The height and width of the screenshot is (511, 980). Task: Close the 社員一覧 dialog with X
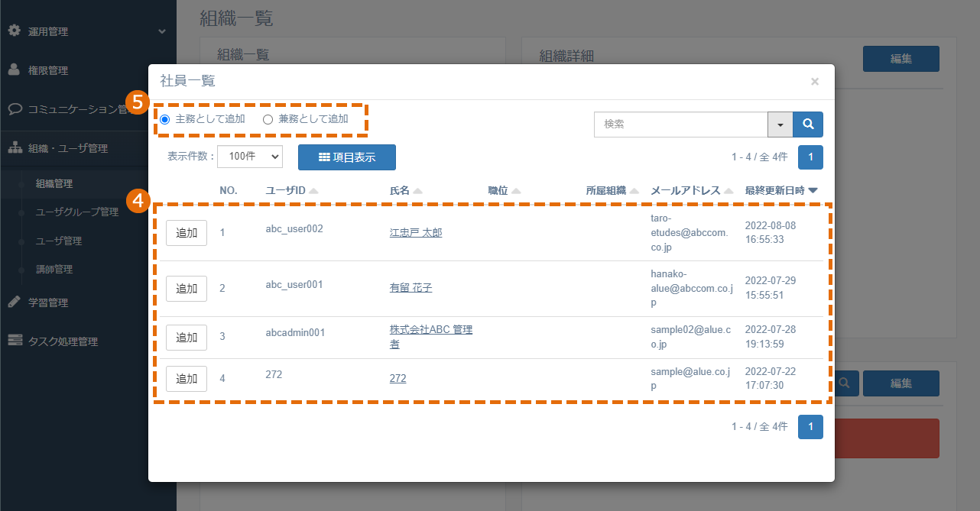(815, 81)
